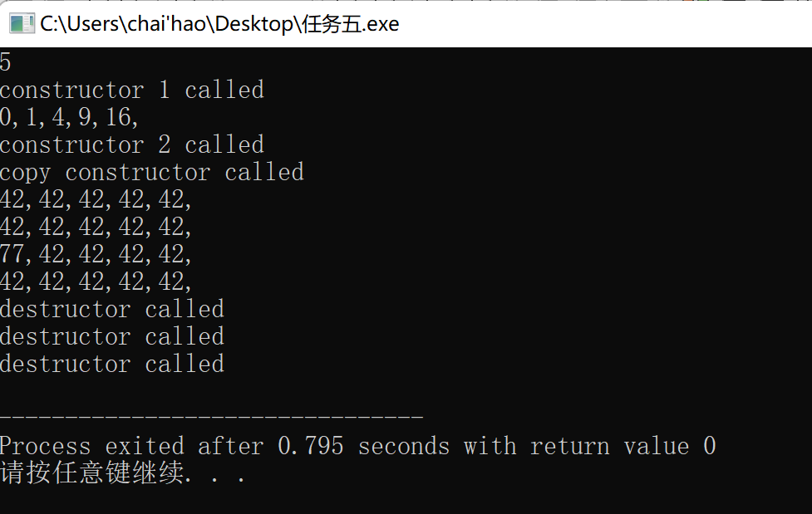Click the word "copy" in console output
The image size is (812, 514).
tap(26, 174)
